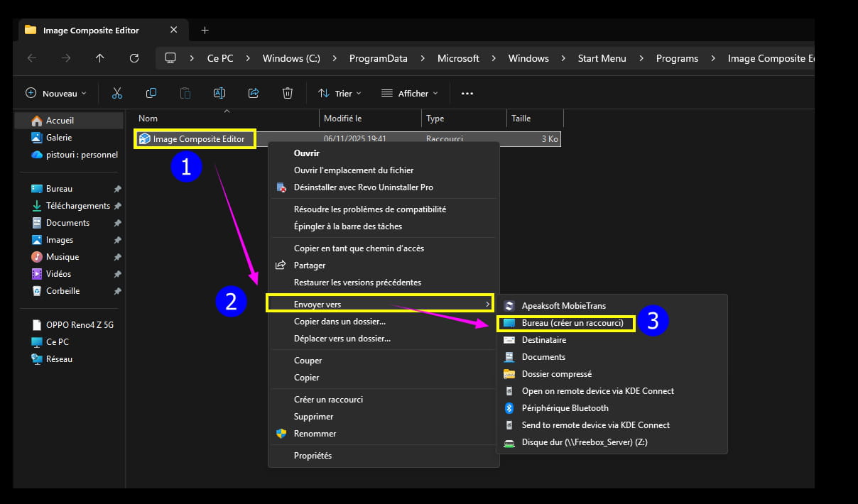858x504 pixels.
Task: Open the three-dot more options menu
Action: coord(467,93)
